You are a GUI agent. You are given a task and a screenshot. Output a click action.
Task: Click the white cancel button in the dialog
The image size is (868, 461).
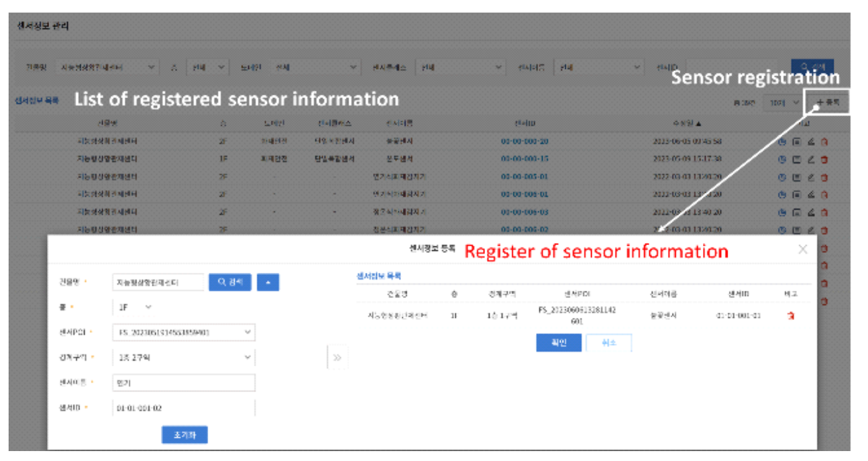tap(608, 342)
